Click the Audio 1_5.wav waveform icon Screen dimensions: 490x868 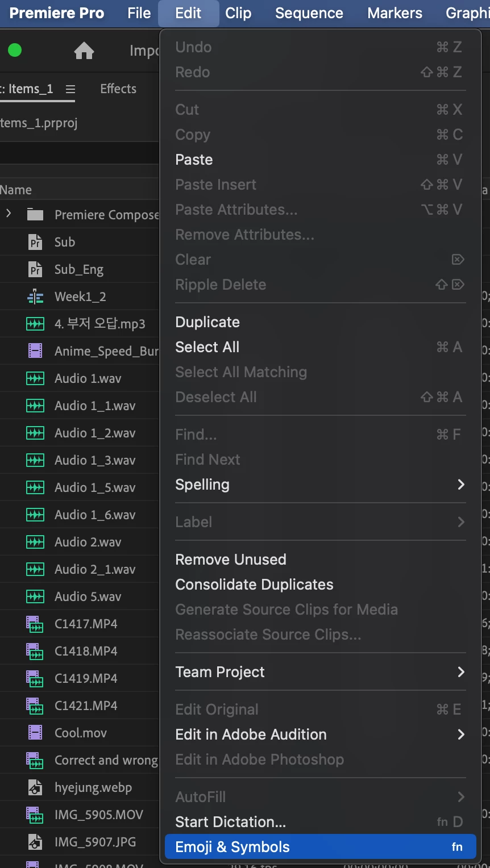(35, 487)
